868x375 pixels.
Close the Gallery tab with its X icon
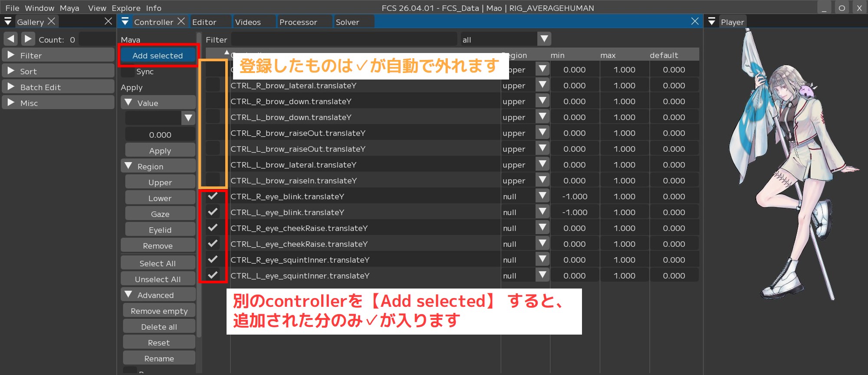click(51, 21)
